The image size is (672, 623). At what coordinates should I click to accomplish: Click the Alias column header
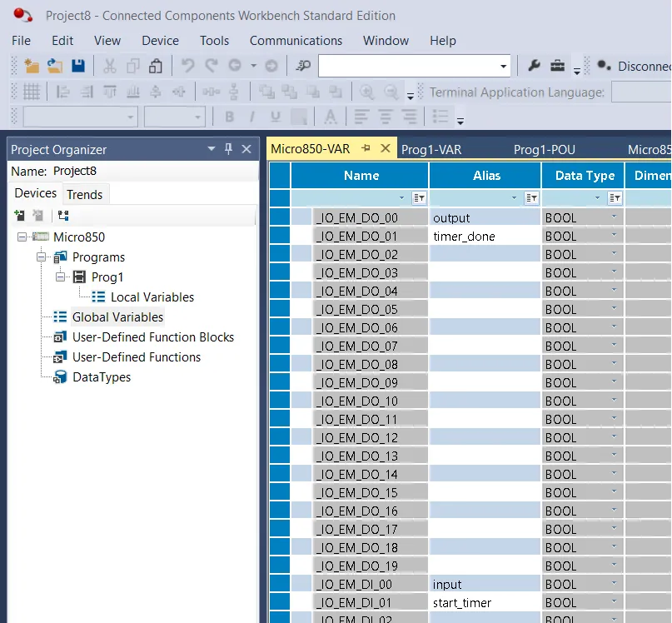pos(485,176)
